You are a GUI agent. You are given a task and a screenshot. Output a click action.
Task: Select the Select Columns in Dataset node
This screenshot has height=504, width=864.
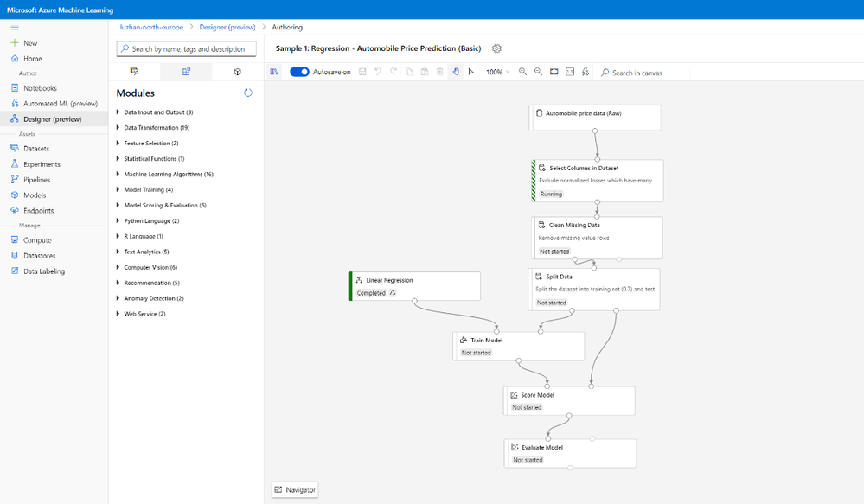point(598,181)
